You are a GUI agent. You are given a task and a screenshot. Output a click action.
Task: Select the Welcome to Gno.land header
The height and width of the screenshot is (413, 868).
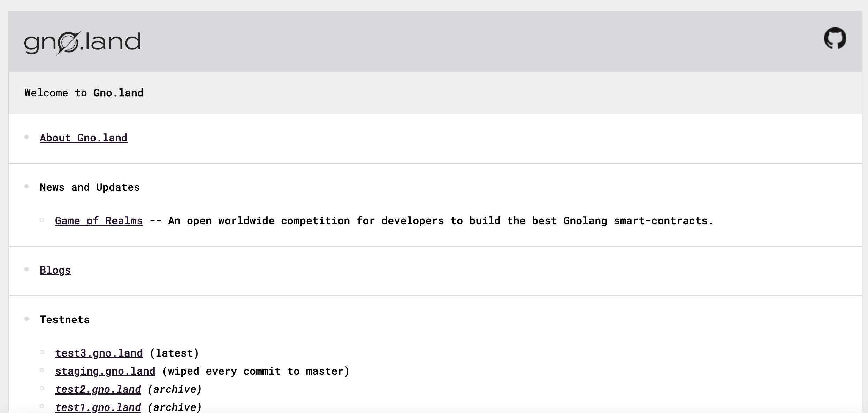84,92
